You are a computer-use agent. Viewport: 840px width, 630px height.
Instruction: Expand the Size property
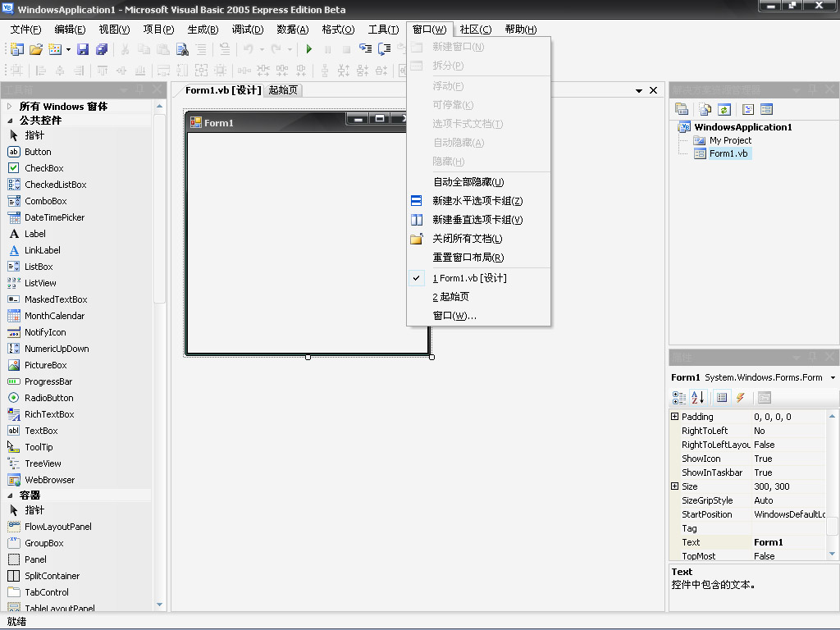click(674, 486)
